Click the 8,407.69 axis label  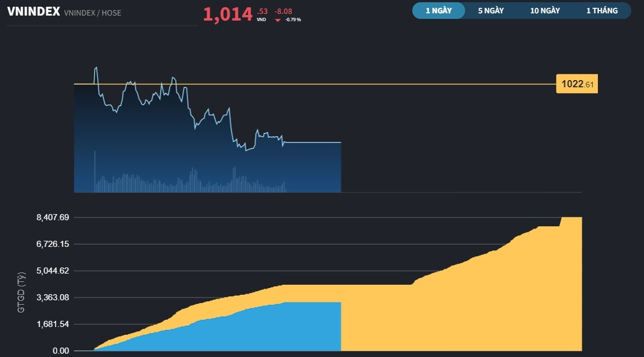click(x=53, y=217)
